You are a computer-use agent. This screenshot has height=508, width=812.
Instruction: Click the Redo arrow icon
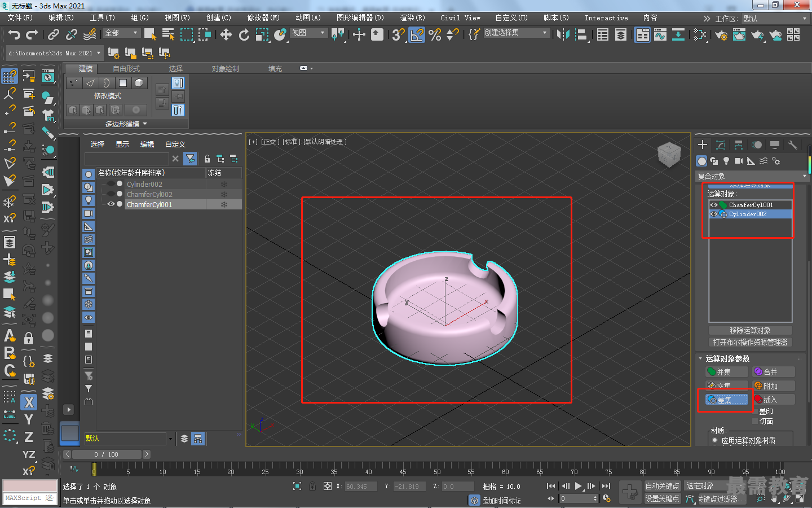coord(32,35)
